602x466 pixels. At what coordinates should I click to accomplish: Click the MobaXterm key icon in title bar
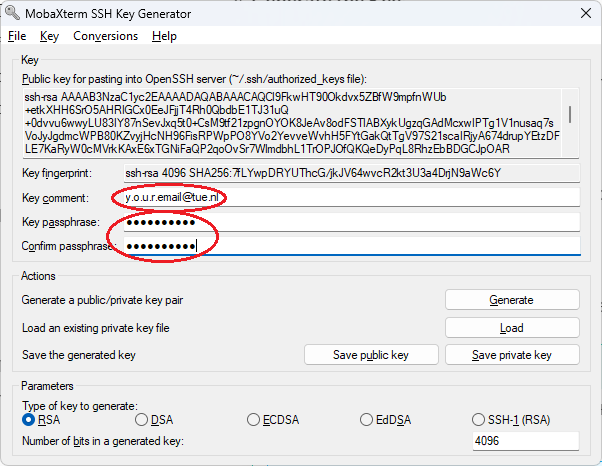[12, 13]
